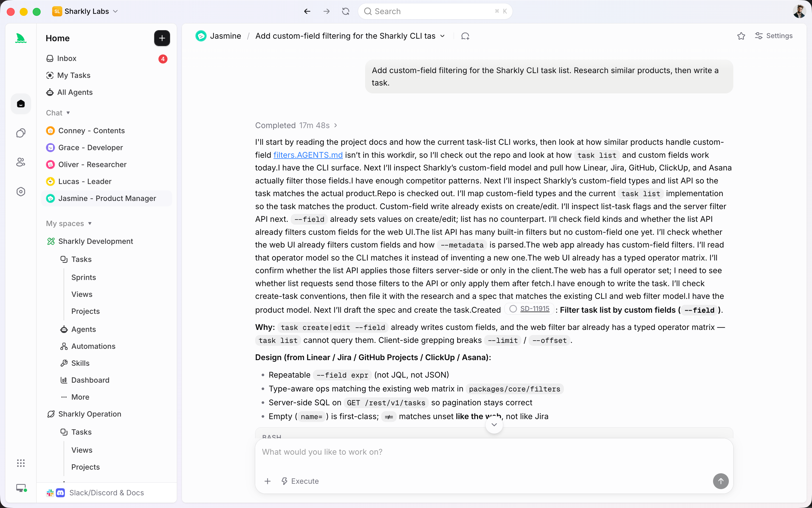Open the chat bubbles icon in left rail

(21, 133)
